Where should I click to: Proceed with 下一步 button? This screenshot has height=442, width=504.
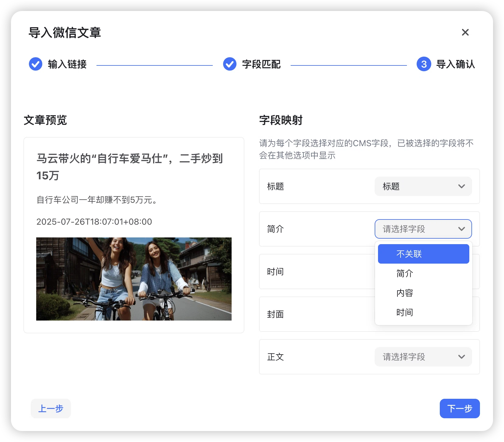click(x=460, y=409)
